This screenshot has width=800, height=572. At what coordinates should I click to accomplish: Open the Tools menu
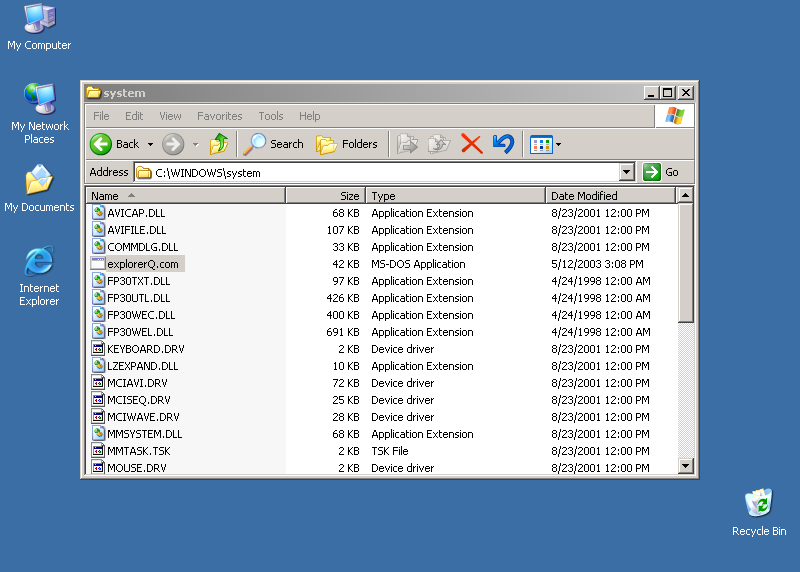pyautogui.click(x=270, y=116)
